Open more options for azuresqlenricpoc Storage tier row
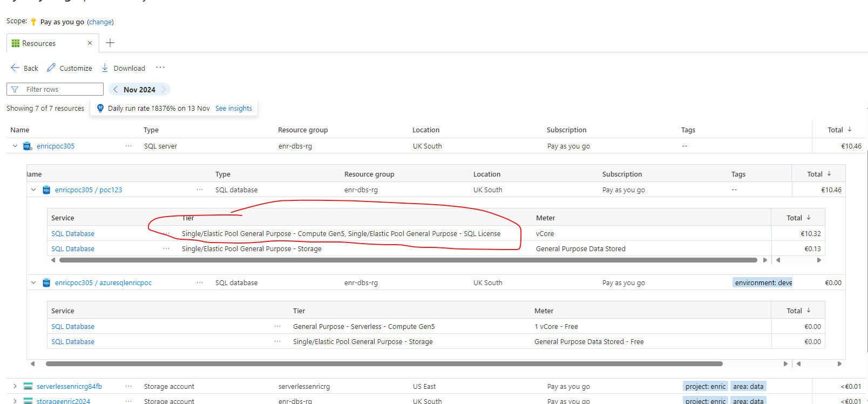This screenshot has width=868, height=404. [277, 341]
